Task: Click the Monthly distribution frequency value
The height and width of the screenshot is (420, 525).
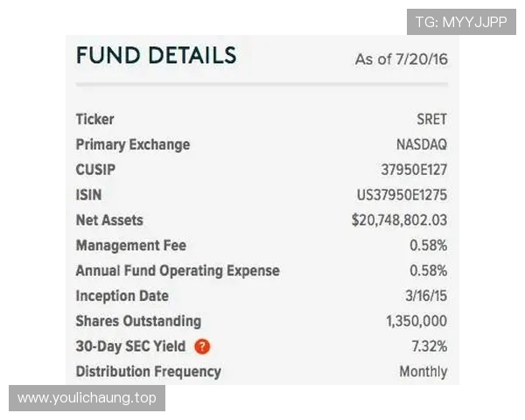Action: (x=423, y=372)
